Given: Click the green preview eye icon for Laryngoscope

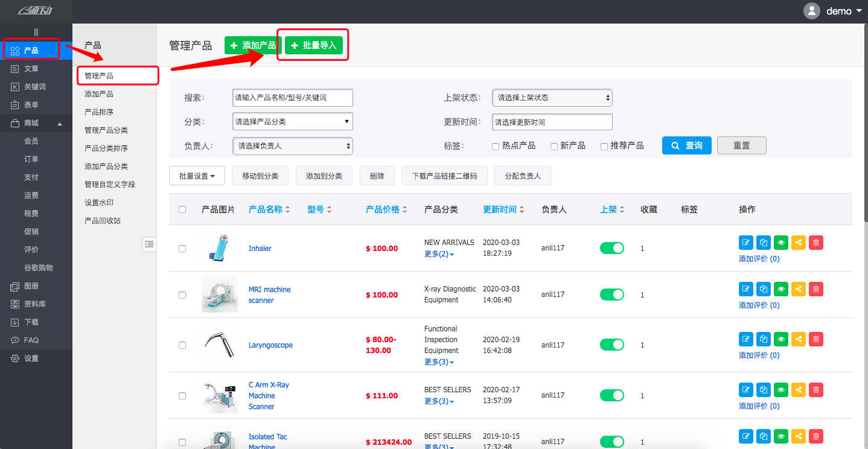Looking at the screenshot, I should 780,339.
